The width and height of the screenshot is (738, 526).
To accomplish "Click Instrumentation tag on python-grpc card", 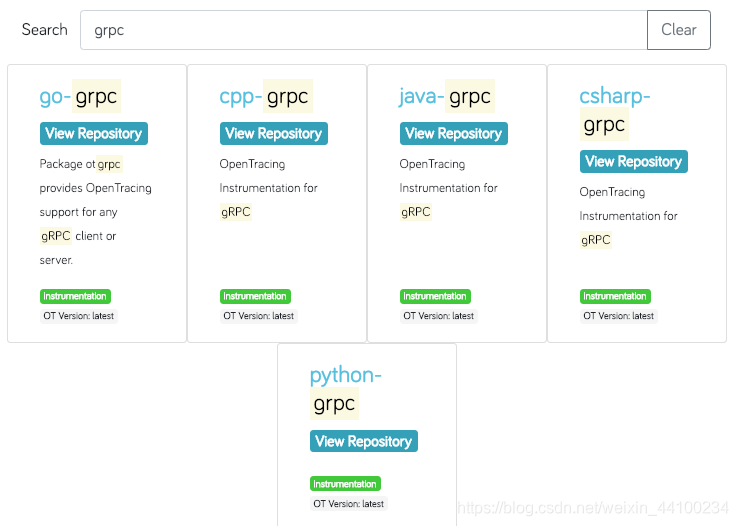I will point(345,484).
